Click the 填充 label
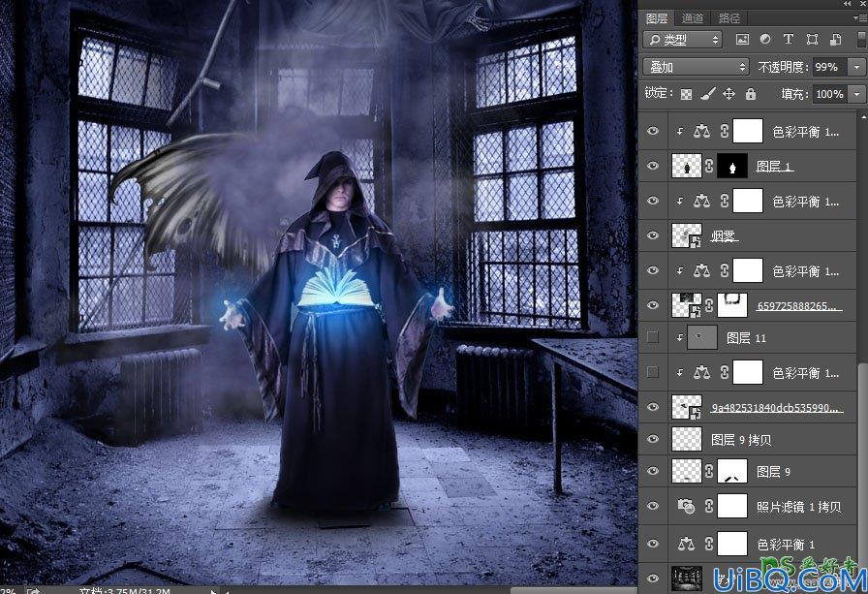The height and width of the screenshot is (594, 868). click(795, 94)
